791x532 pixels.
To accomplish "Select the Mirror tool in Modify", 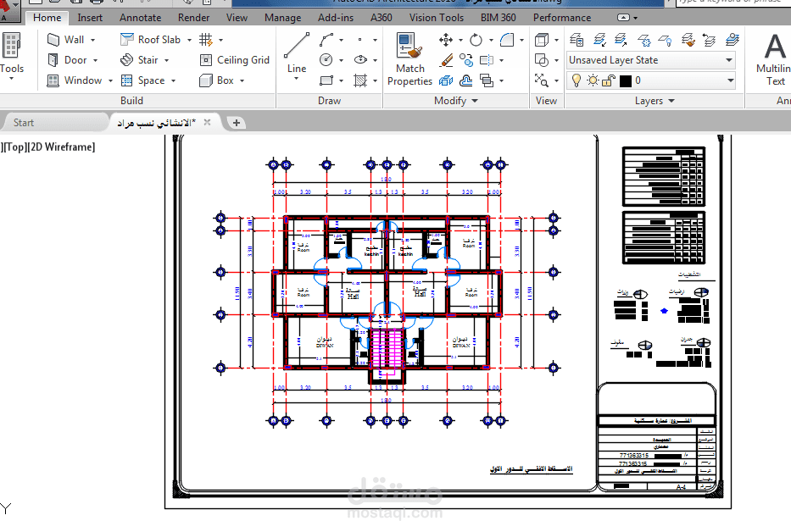I will click(x=487, y=60).
